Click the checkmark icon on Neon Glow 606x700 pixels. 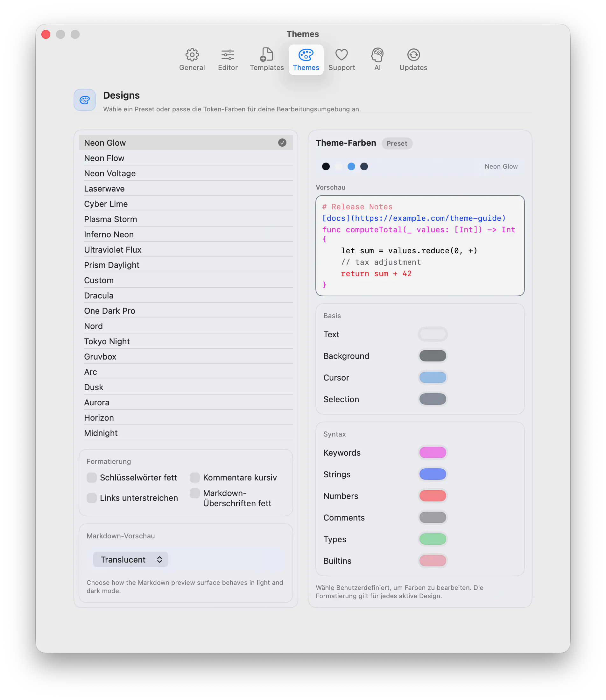(x=282, y=143)
